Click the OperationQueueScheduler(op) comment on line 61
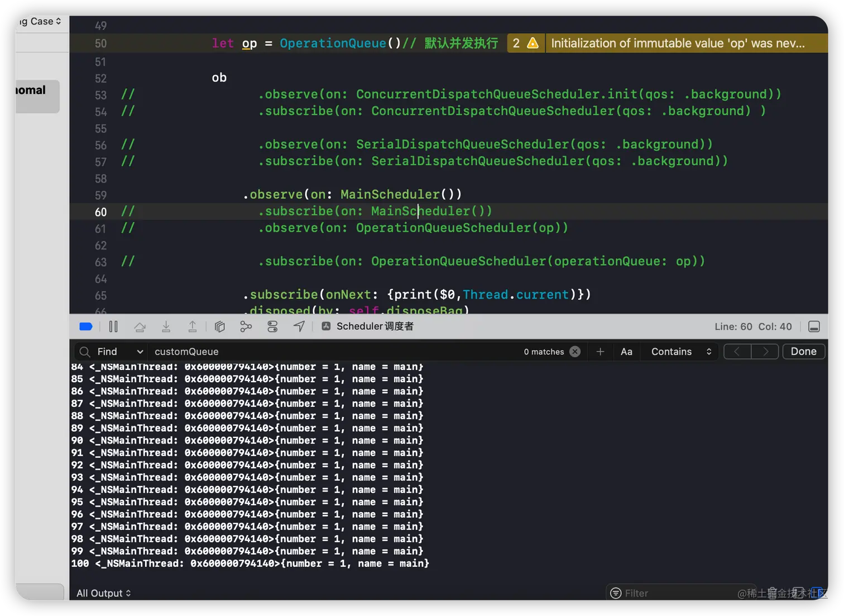Image resolution: width=844 pixels, height=616 pixels. 413,228
